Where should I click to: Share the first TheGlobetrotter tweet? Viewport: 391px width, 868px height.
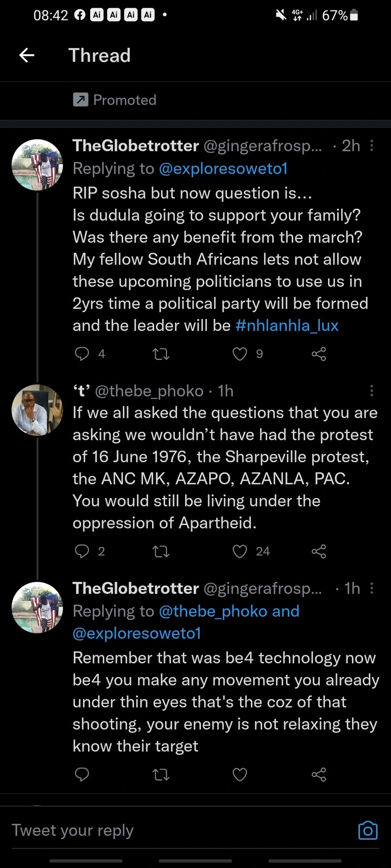pos(319,354)
